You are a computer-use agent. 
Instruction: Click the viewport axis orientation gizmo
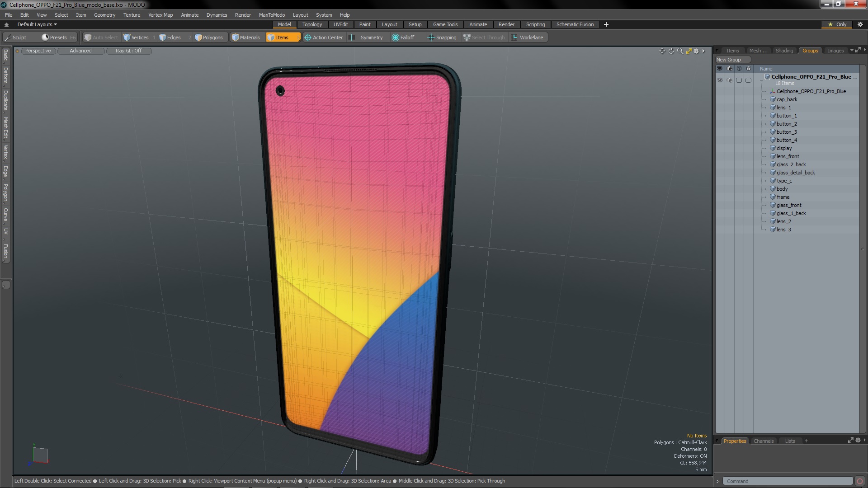point(40,455)
